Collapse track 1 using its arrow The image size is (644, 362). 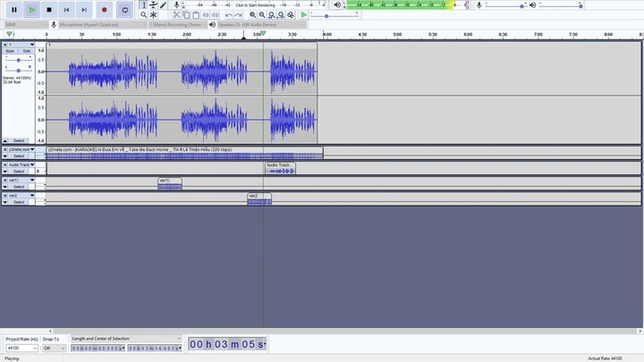point(5,140)
